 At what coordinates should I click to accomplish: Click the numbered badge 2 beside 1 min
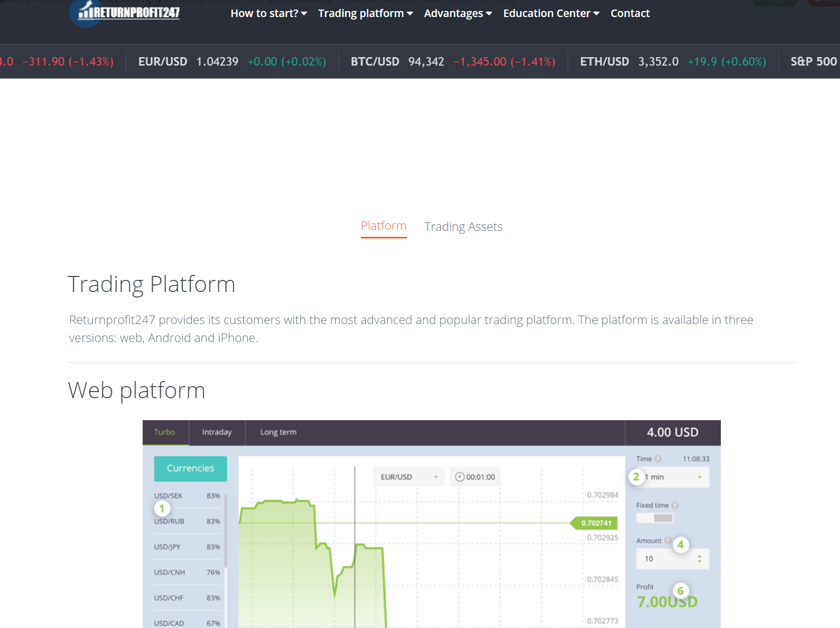click(636, 477)
